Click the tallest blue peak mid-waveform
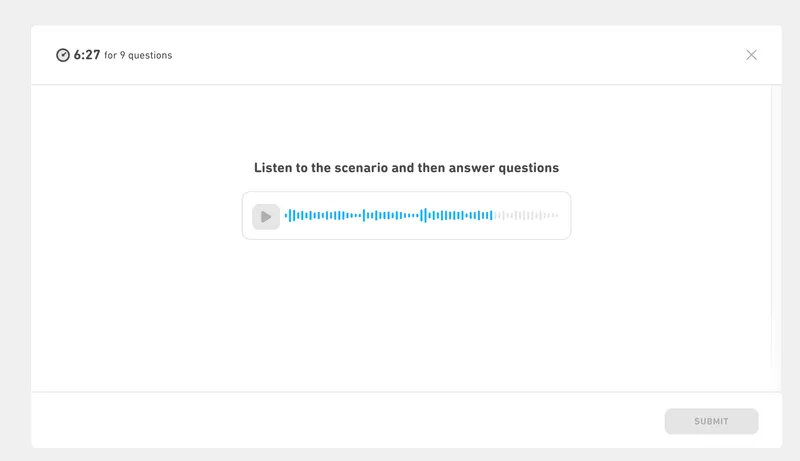The height and width of the screenshot is (461, 800). point(424,215)
